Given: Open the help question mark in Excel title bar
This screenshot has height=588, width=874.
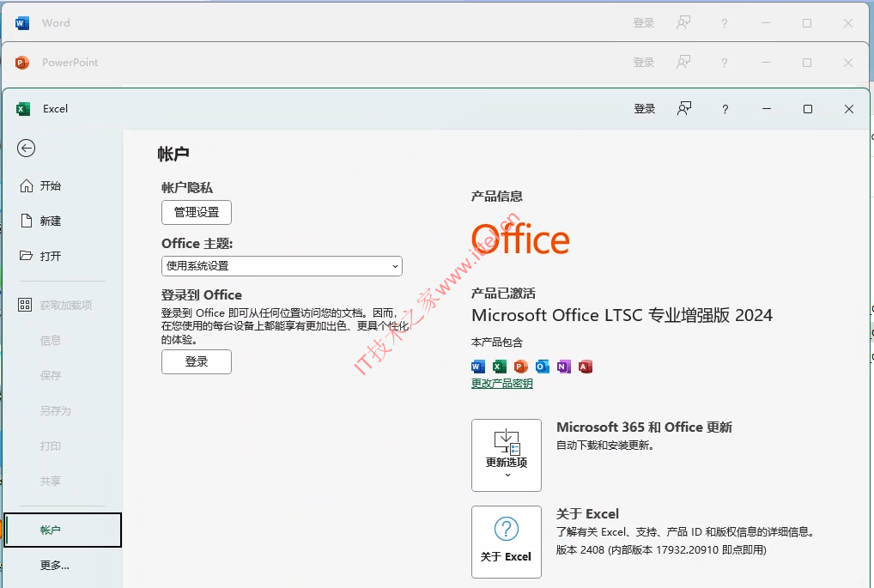Looking at the screenshot, I should (725, 109).
